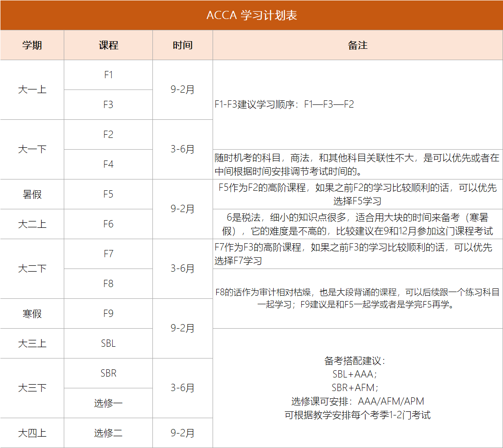Click the 选修二 course cell

[x=108, y=433]
